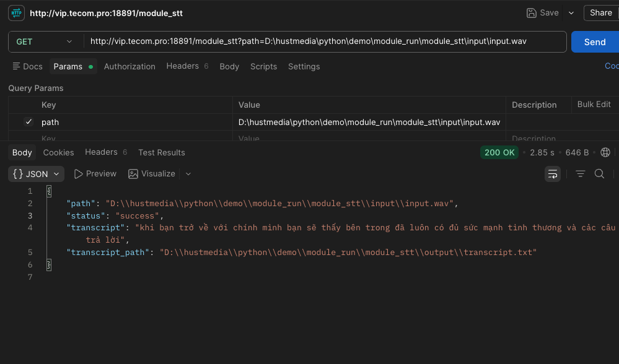Click the path value cell

pyautogui.click(x=369, y=122)
